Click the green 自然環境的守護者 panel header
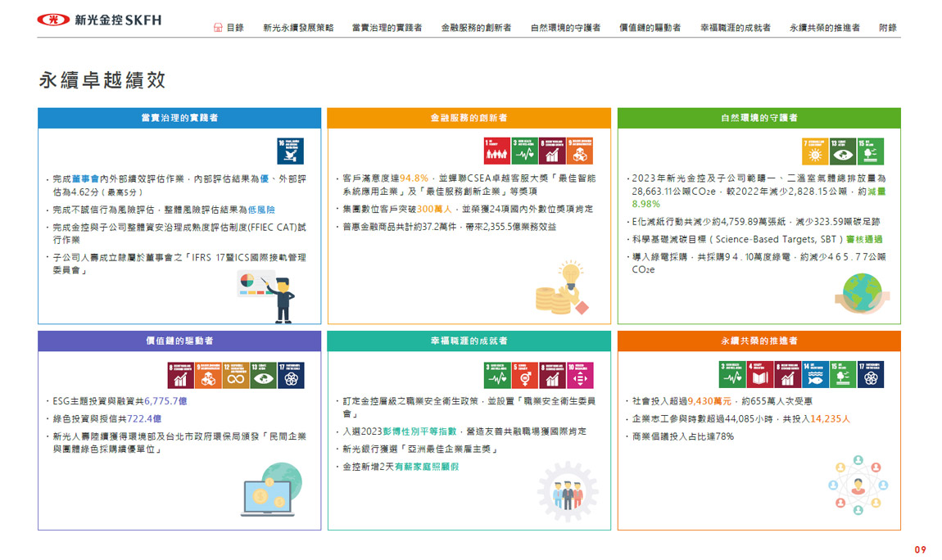Image resolution: width=942 pixels, height=560 pixels. (759, 118)
